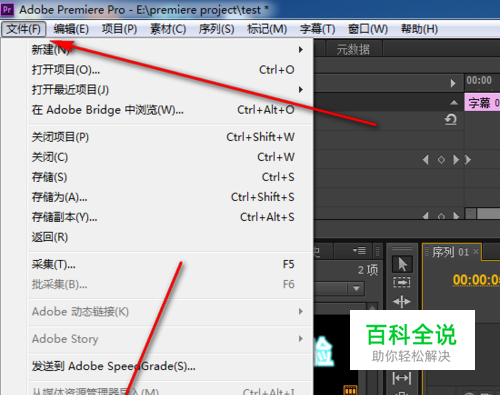Select the Track Select tool

[402, 282]
